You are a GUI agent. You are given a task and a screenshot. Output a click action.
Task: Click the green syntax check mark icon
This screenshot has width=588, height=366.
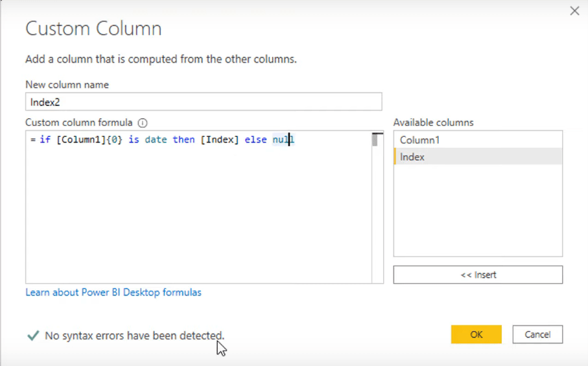(33, 335)
